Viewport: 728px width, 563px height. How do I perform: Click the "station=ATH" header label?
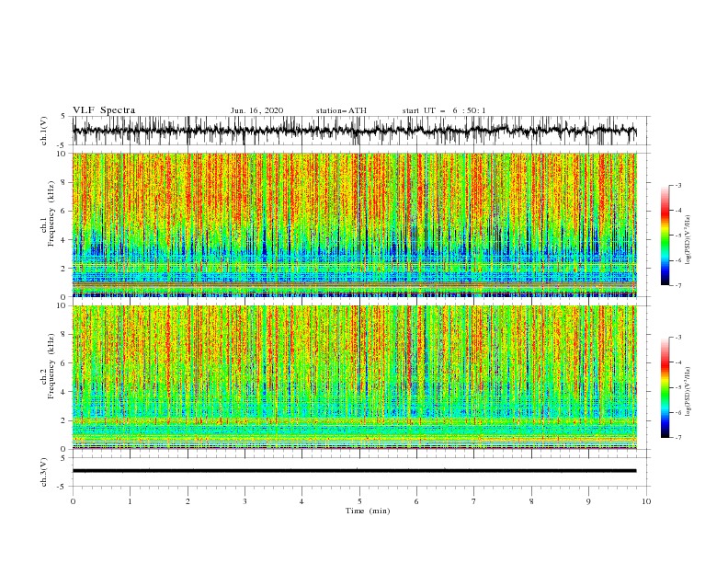[x=341, y=110]
